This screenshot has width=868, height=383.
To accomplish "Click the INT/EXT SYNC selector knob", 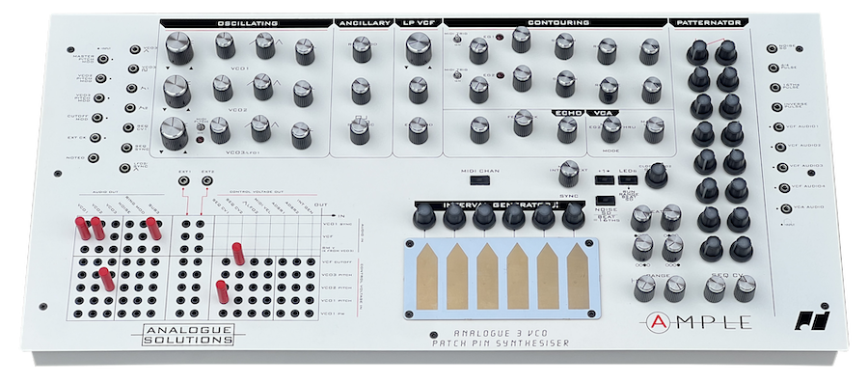I will [x=569, y=174].
